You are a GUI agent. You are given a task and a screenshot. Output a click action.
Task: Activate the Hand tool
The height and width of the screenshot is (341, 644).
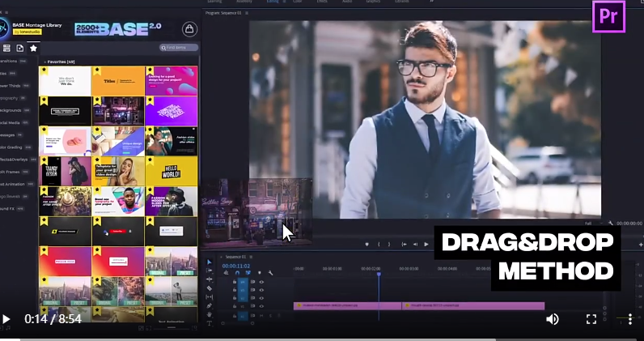coord(209,314)
